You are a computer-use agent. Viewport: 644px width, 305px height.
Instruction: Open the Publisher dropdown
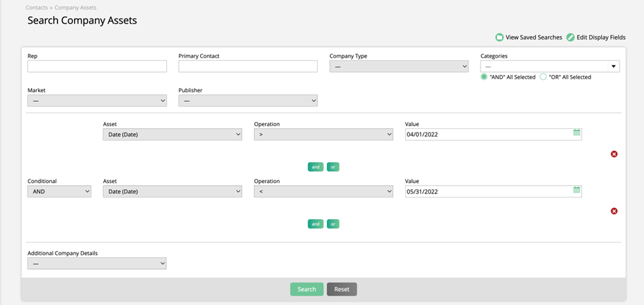click(248, 101)
